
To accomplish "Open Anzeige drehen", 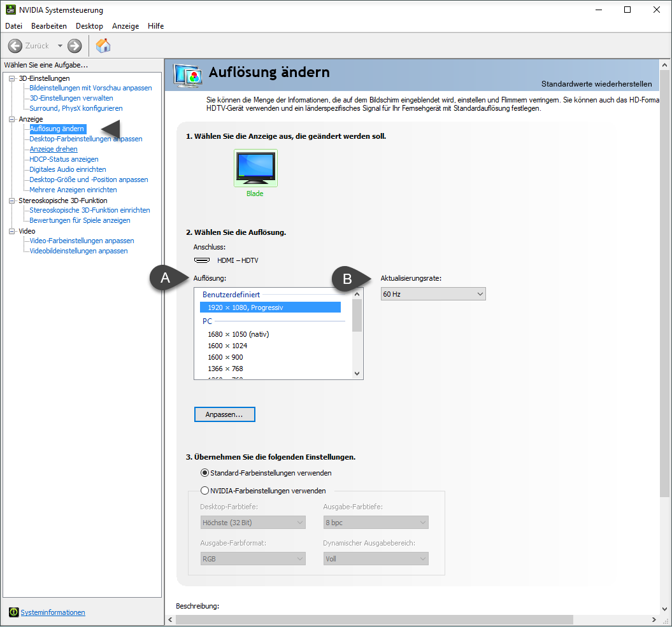I will coord(54,149).
